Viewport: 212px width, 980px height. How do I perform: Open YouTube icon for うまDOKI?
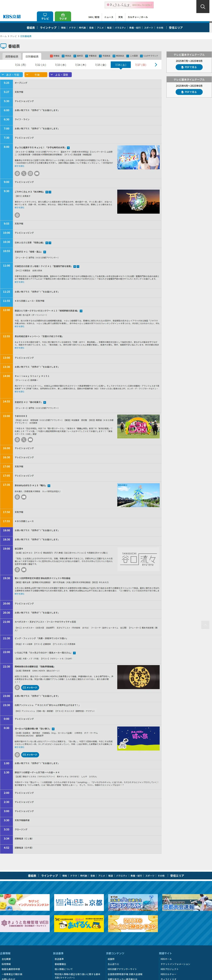[30, 440]
